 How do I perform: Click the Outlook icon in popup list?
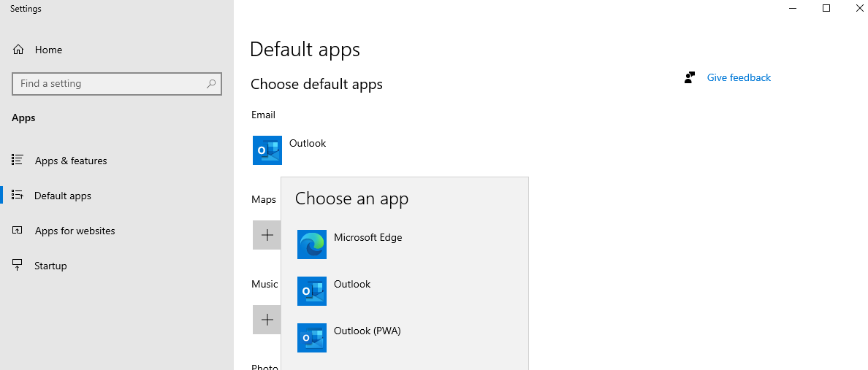point(312,291)
